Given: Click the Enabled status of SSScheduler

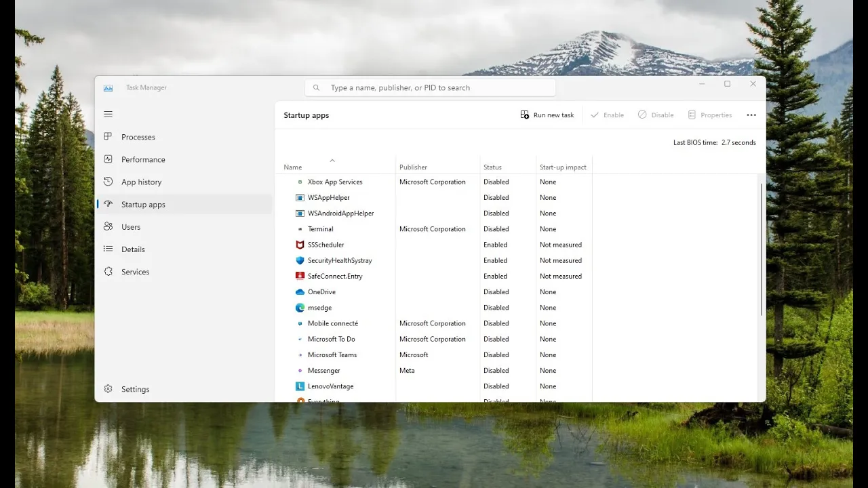Looking at the screenshot, I should 495,245.
